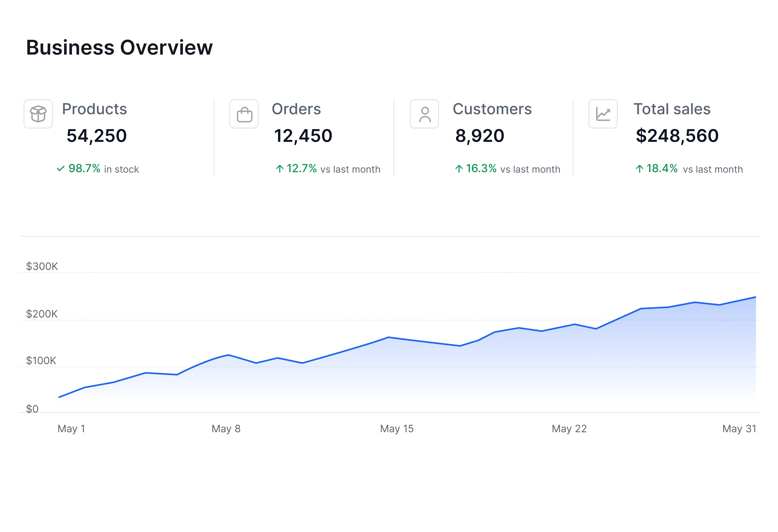778x532 pixels.
Task: Click the Total sales chart icon
Action: point(603,114)
